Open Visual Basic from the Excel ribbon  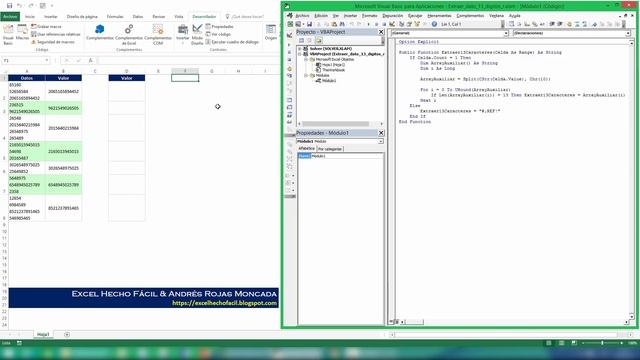(x=8, y=34)
